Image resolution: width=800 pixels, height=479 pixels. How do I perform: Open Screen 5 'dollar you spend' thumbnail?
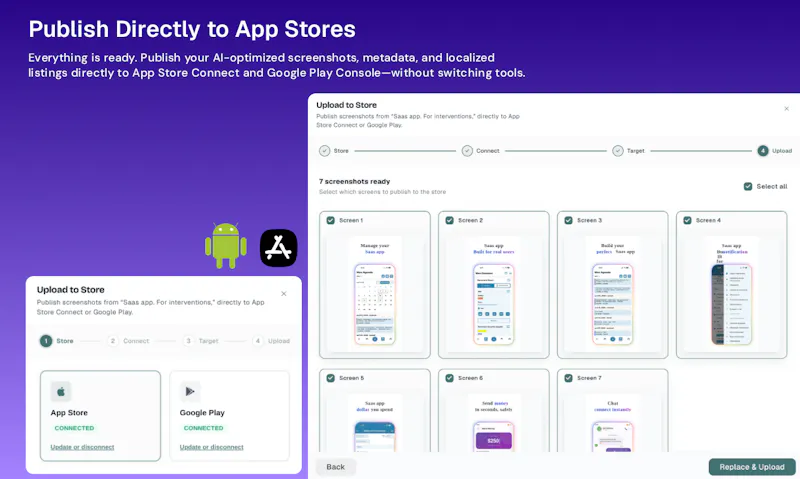pyautogui.click(x=375, y=423)
